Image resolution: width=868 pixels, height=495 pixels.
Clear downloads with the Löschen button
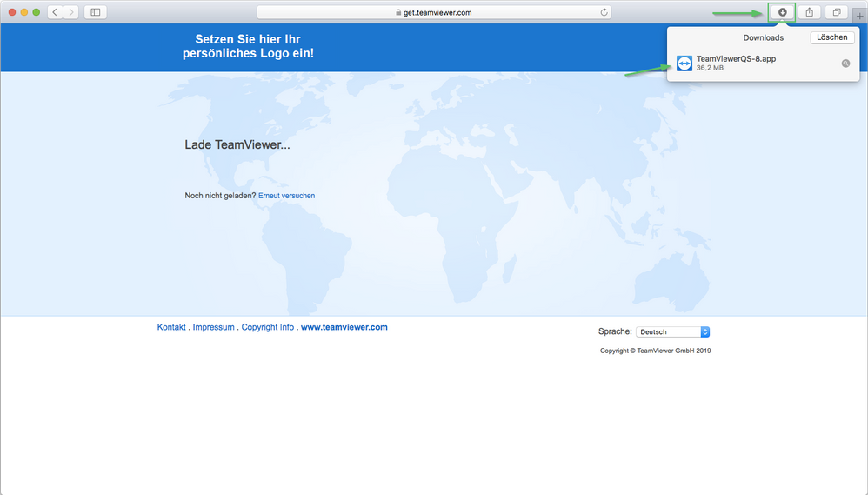tap(832, 37)
